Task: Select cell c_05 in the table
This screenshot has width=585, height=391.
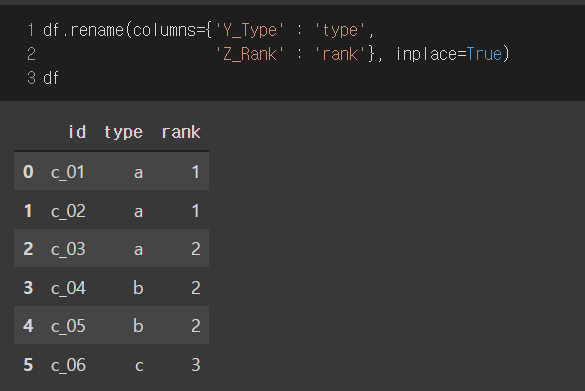Action: (x=68, y=326)
